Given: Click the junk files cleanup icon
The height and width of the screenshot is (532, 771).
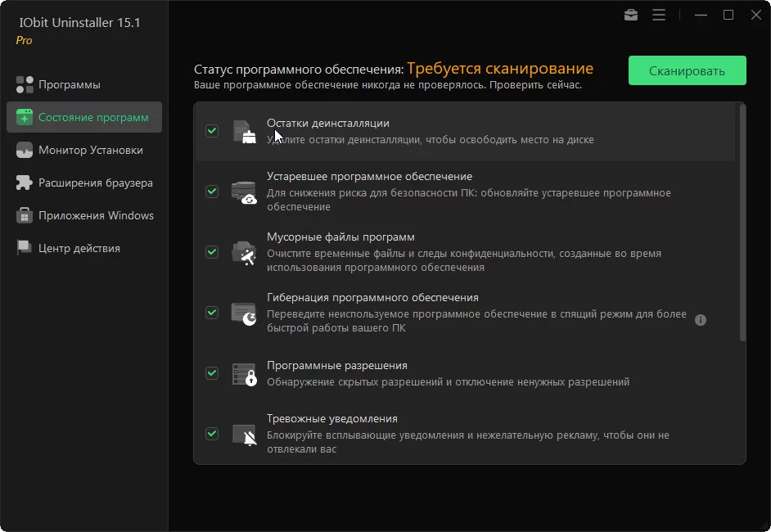Looking at the screenshot, I should pos(243,252).
